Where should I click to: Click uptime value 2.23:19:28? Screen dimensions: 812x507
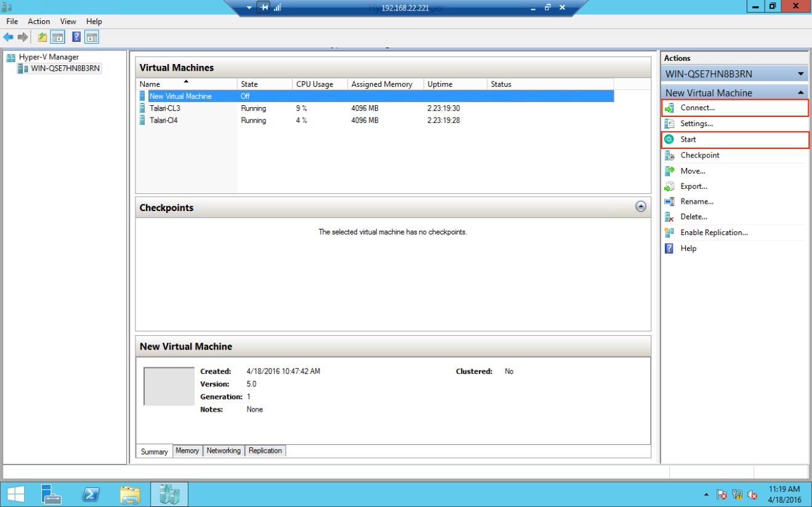(x=444, y=121)
